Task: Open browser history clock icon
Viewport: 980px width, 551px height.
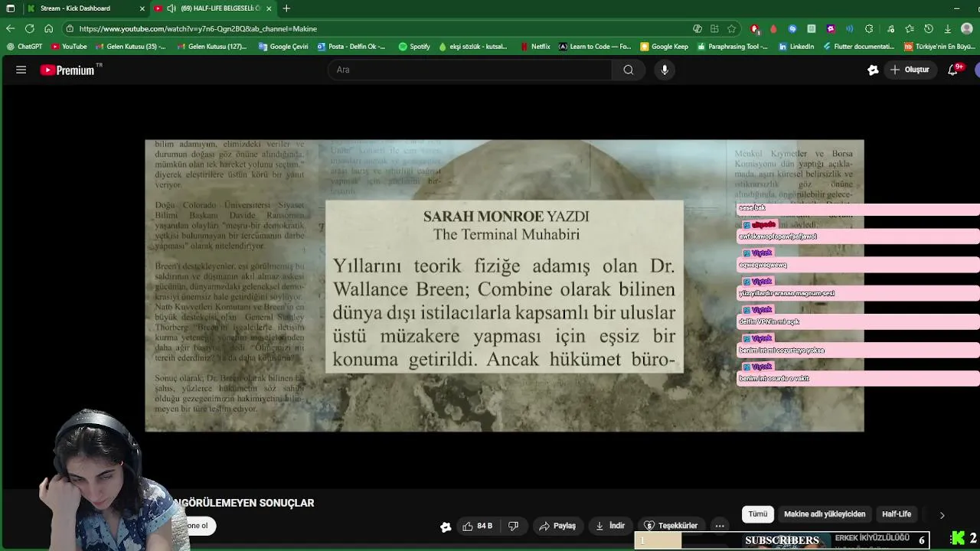Action: [x=929, y=28]
